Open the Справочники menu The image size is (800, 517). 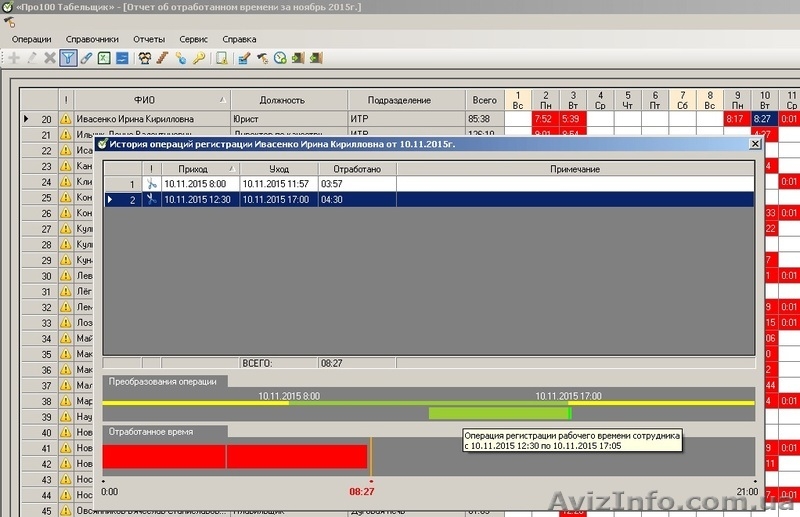tap(92, 39)
